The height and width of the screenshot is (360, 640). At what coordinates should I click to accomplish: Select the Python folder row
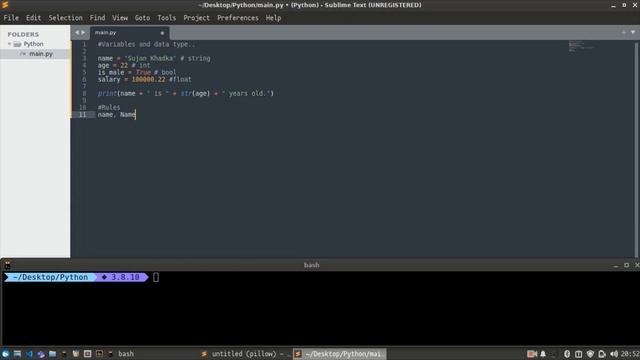(x=35, y=44)
